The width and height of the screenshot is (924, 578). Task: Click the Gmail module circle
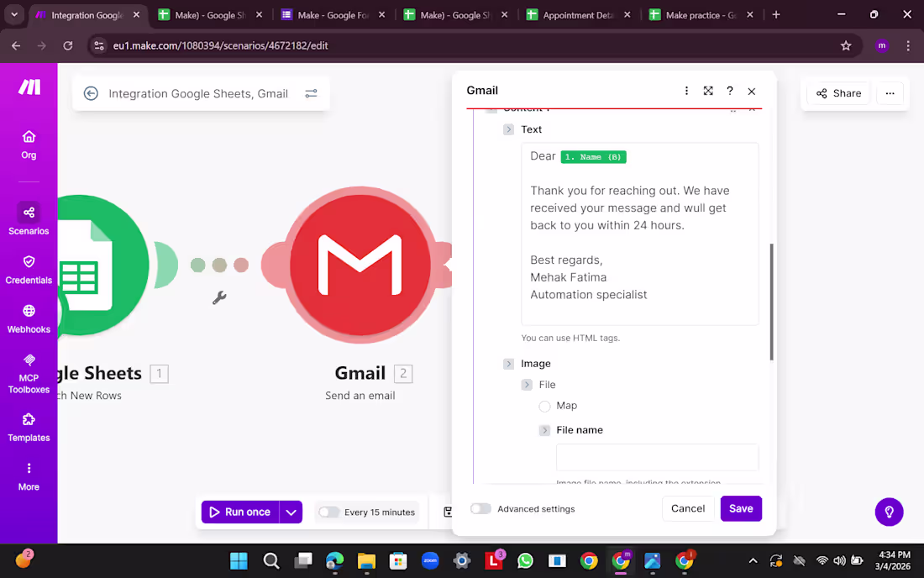(360, 265)
